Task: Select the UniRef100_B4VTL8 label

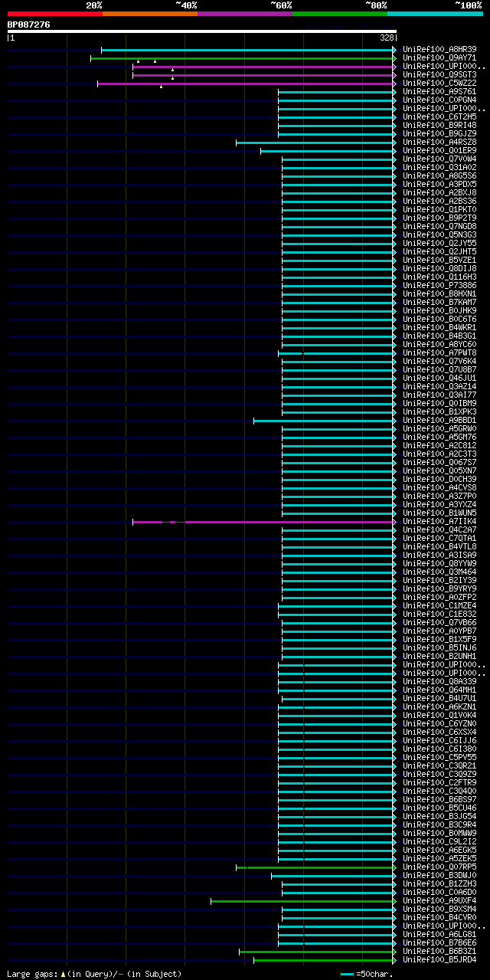Action: pos(439,546)
